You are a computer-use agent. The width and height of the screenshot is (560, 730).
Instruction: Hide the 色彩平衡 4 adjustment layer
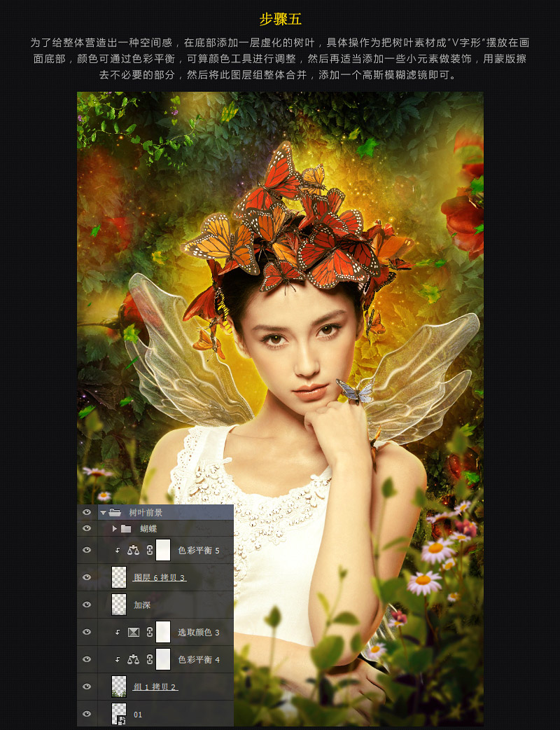click(x=87, y=659)
